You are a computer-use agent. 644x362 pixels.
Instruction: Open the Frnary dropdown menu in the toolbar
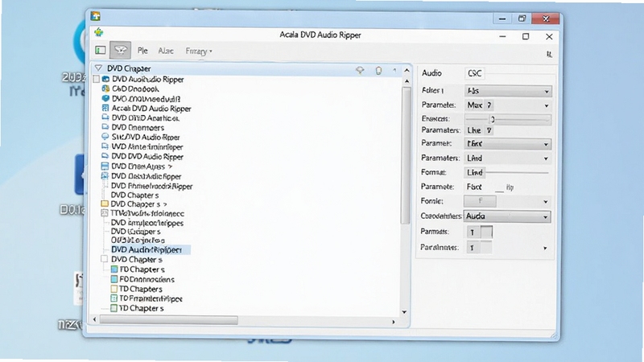coord(199,51)
